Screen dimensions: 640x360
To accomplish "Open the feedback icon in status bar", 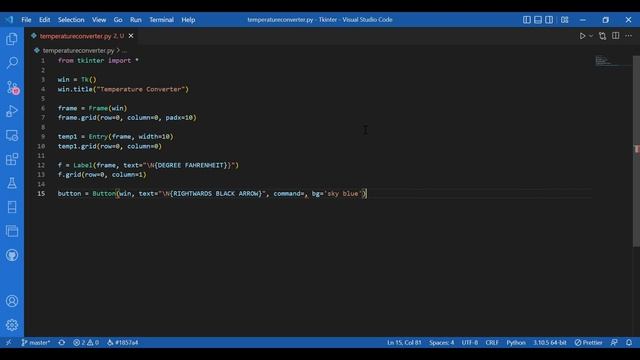I will [614, 342].
